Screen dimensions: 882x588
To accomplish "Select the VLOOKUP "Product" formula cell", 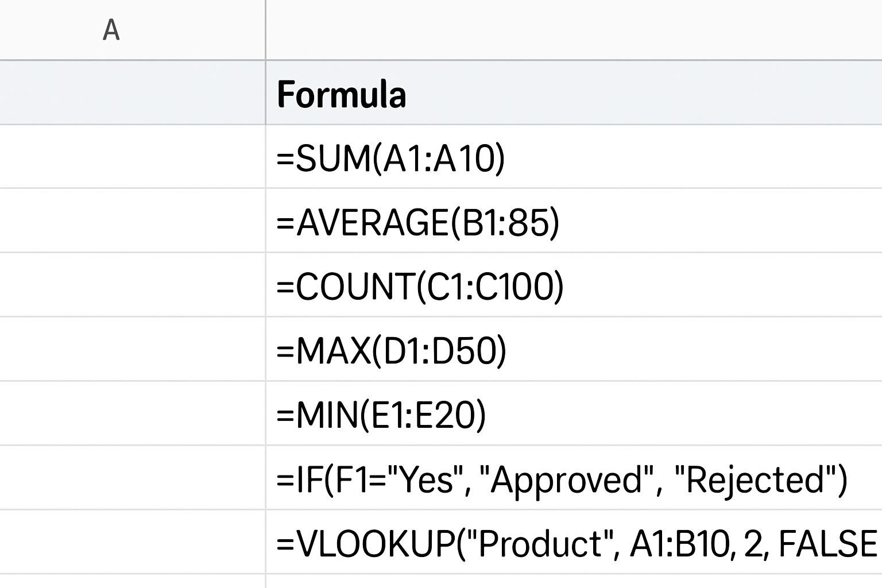I will (574, 543).
